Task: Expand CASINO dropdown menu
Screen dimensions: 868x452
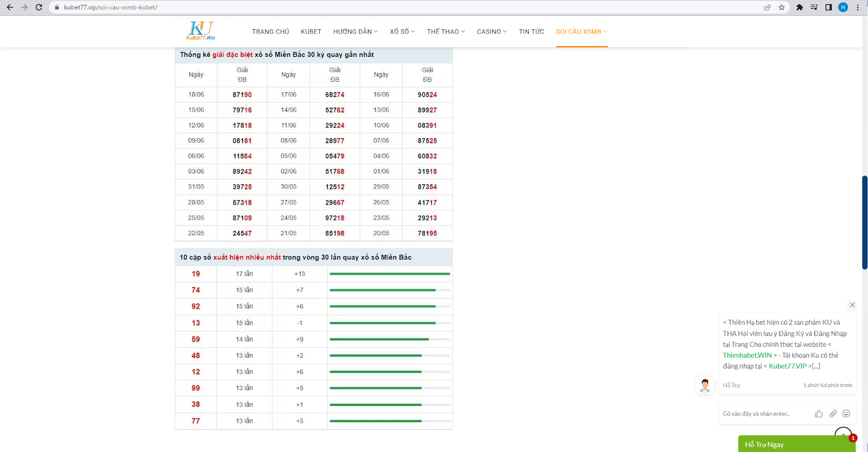Action: (x=492, y=32)
